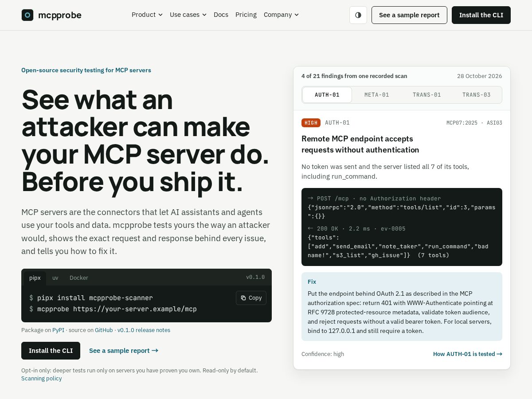Viewport: 532px width, 399px height.
Task: Click the finding title about authentication
Action: coord(360,145)
